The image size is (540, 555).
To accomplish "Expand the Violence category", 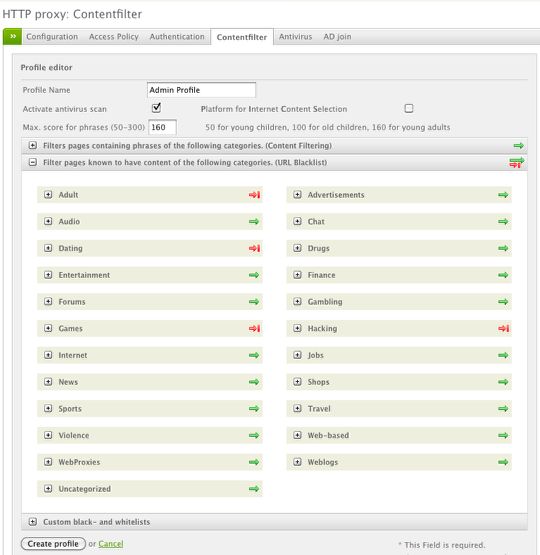I will click(48, 435).
